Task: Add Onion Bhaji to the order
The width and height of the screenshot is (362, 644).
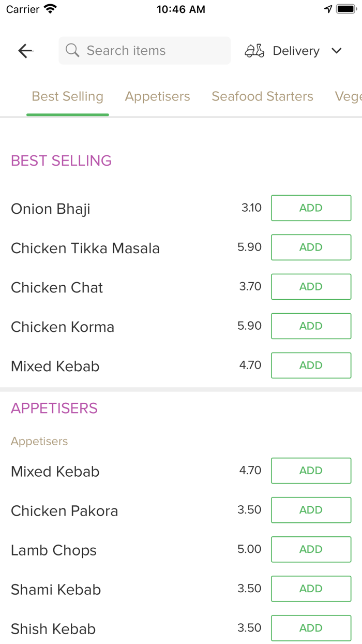Action: pos(311,208)
